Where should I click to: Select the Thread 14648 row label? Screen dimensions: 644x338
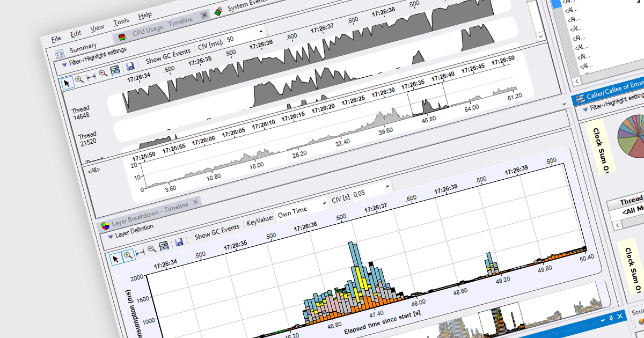(80, 112)
